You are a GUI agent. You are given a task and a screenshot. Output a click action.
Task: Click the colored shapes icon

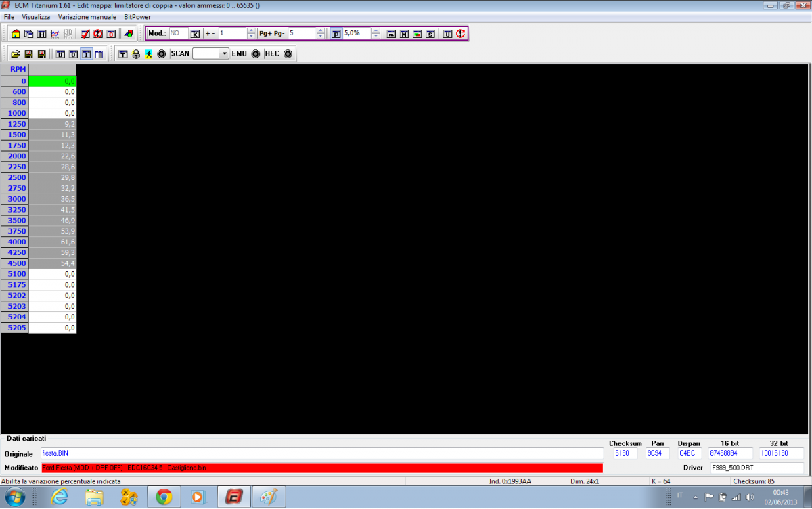(x=128, y=34)
